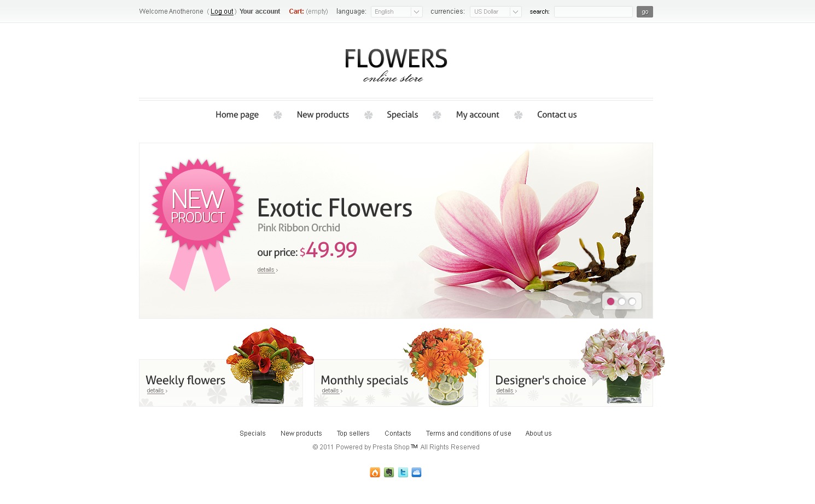815x504 pixels.
Task: Go to the Specials menu item
Action: pos(403,115)
